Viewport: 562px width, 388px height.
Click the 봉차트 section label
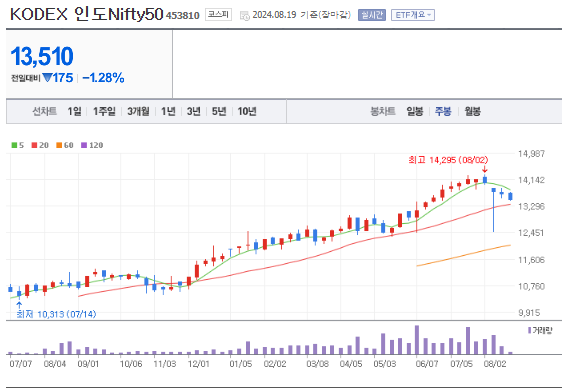tap(383, 111)
